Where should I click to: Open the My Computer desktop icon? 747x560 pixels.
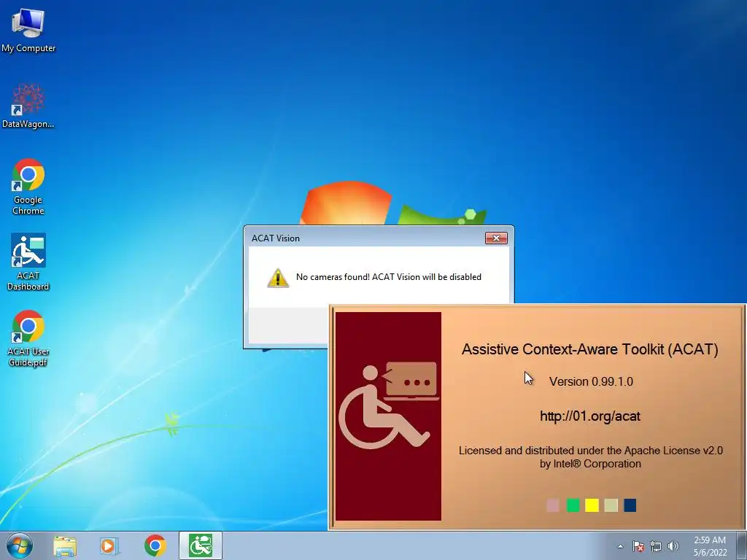coord(28,29)
